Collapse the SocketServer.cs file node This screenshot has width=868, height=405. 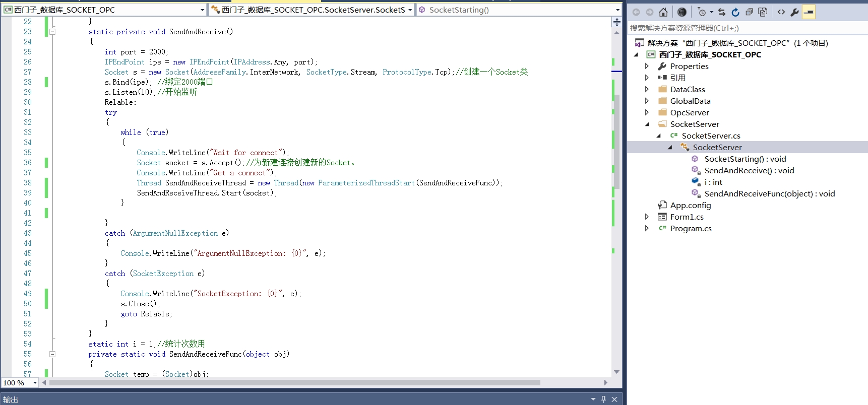pos(659,136)
